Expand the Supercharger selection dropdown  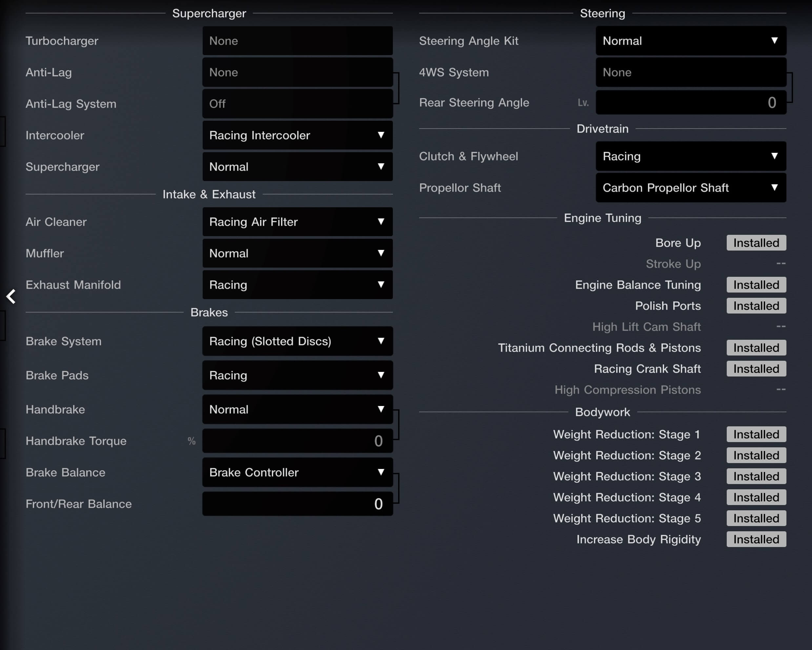[x=297, y=167]
